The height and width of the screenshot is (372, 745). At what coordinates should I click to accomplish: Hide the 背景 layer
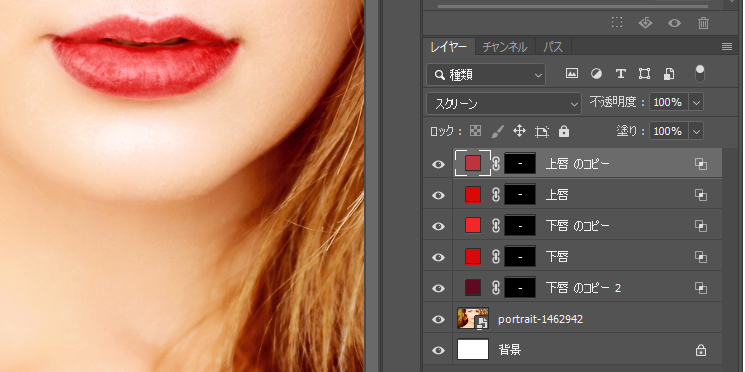click(x=438, y=351)
